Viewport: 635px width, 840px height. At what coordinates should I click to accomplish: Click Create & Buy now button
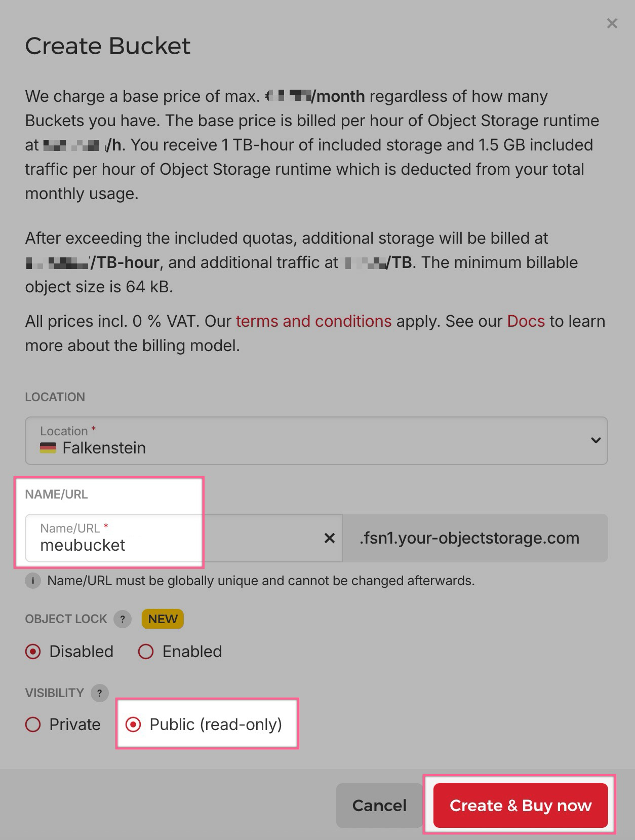521,806
